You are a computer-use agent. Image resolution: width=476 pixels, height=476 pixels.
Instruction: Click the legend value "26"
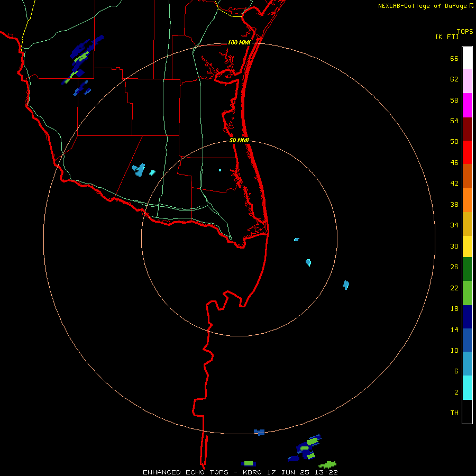[454, 267]
